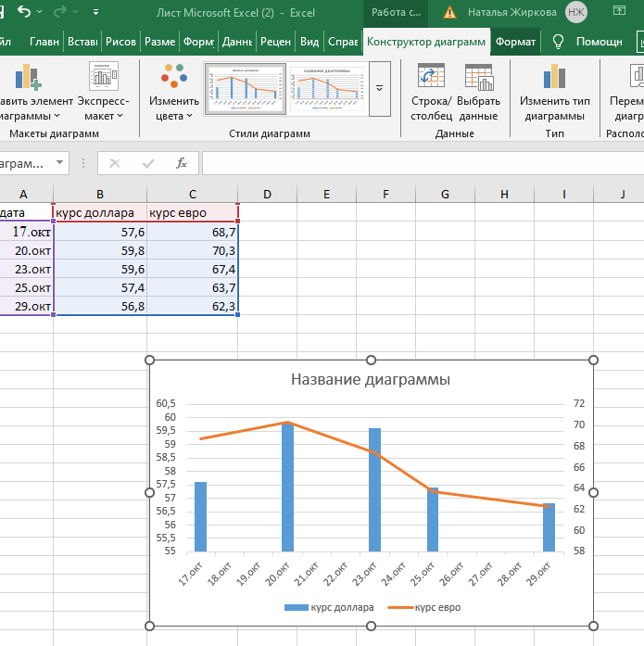
Task: Click Строка/столбец to switch data axes
Action: click(431, 93)
